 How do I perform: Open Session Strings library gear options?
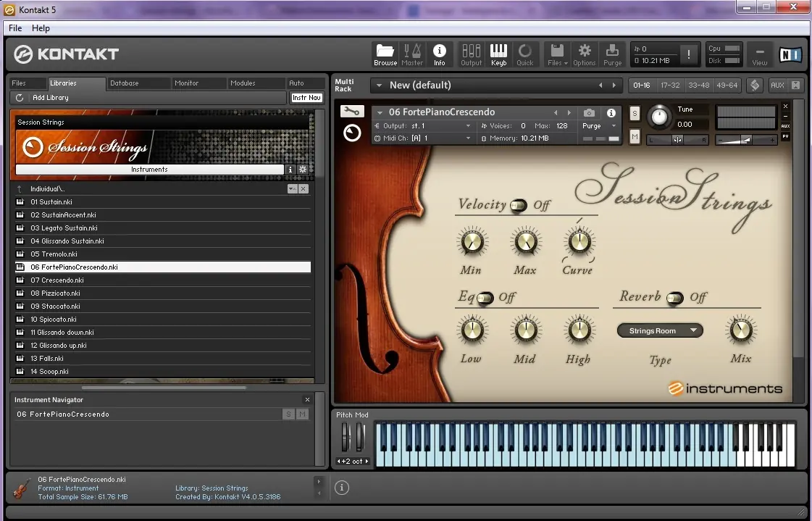click(303, 170)
